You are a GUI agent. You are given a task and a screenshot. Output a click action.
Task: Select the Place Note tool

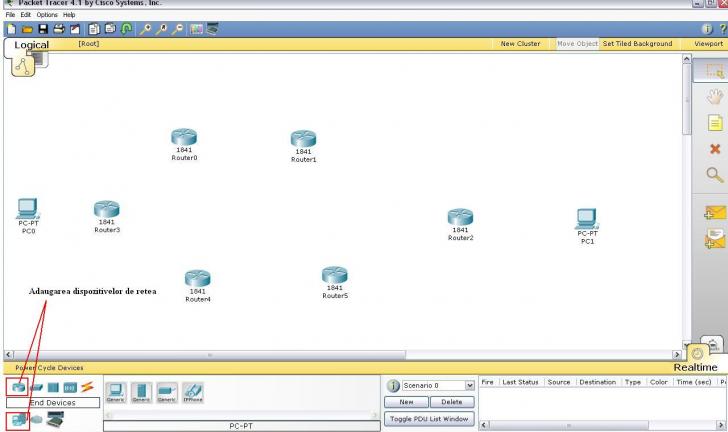(715, 123)
